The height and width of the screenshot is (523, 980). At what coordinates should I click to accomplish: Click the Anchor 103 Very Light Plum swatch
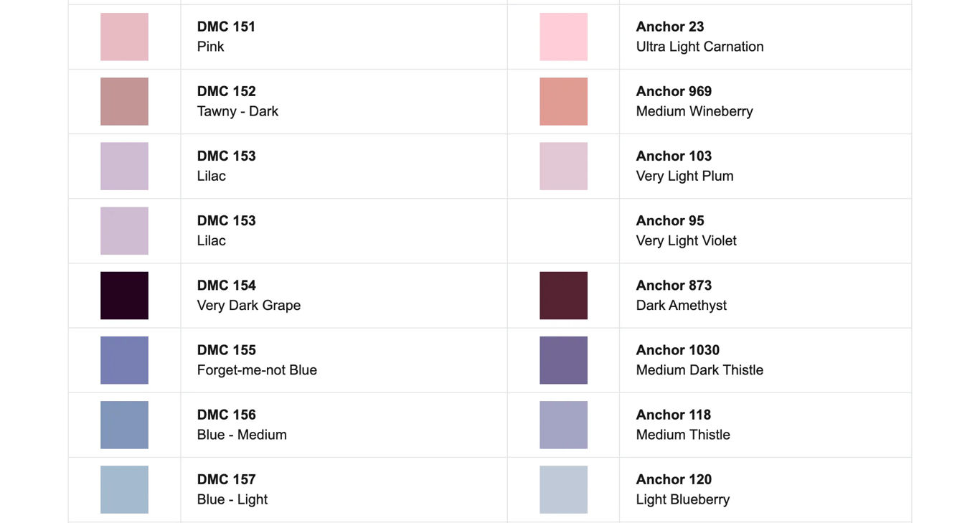click(x=563, y=166)
